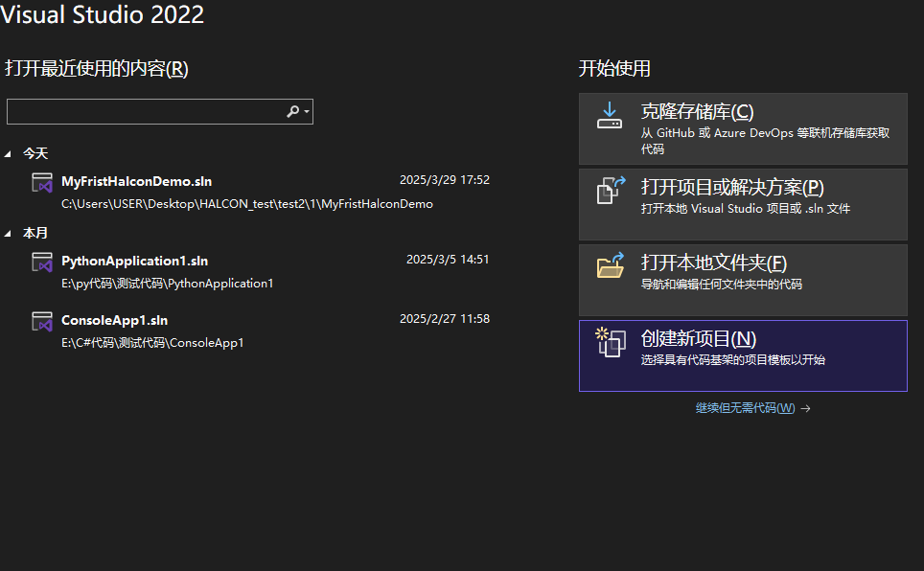Click the 今天 group label
This screenshot has width=924, height=571.
point(35,154)
